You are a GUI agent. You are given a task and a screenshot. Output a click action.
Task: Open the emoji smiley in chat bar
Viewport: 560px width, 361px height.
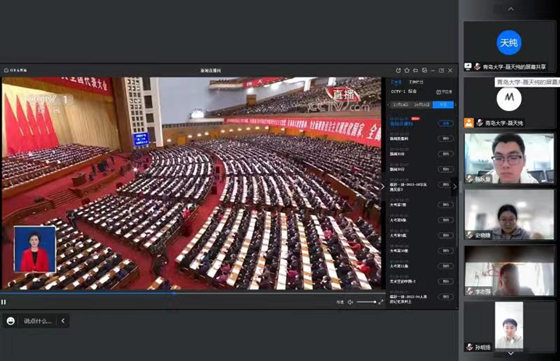11,321
